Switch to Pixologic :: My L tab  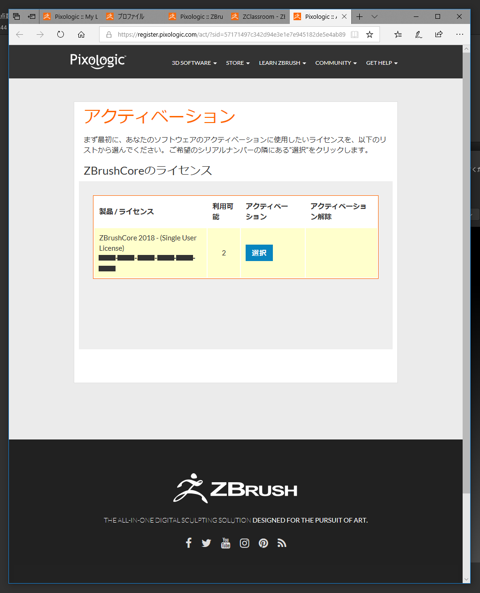coord(70,17)
